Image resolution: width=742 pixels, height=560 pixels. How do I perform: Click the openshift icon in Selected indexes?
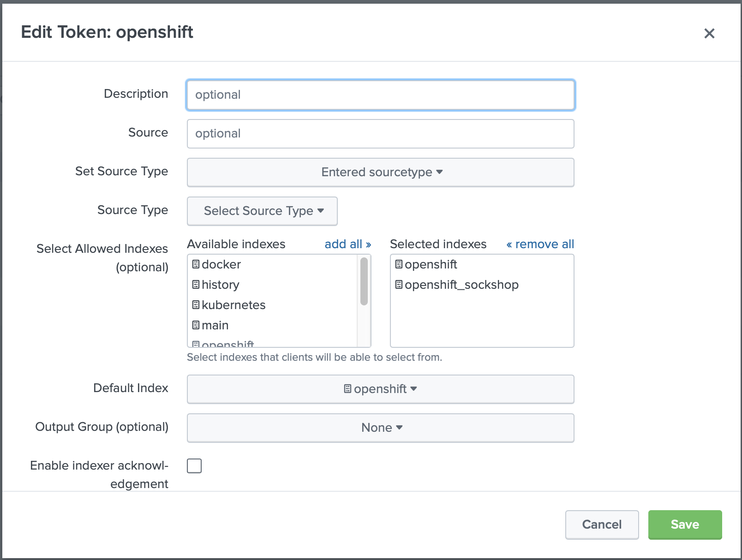399,264
